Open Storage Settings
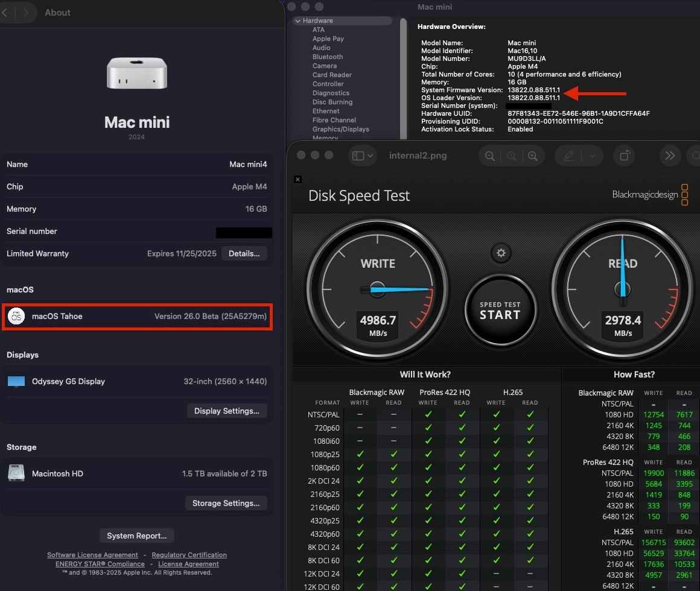Image resolution: width=700 pixels, height=591 pixels. (x=226, y=503)
